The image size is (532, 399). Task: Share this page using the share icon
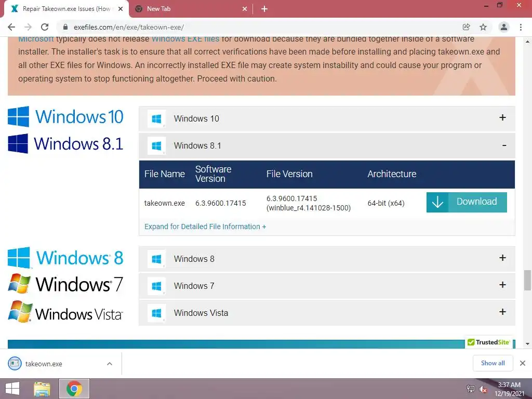pyautogui.click(x=467, y=27)
